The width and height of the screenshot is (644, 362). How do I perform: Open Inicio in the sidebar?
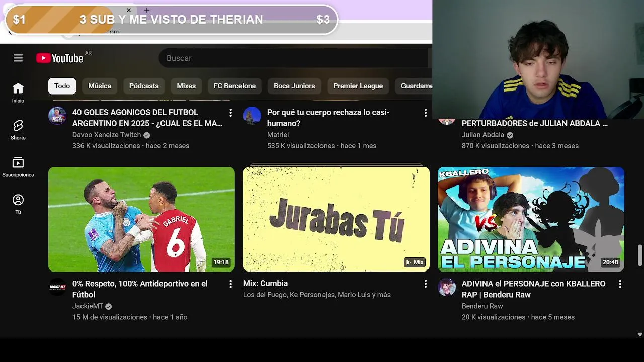(x=18, y=93)
